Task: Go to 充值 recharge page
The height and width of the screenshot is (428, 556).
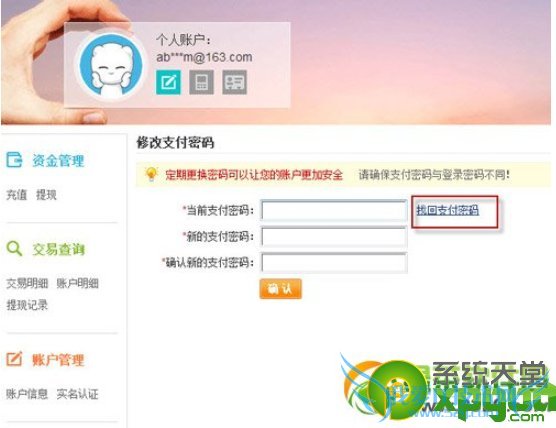Action: pos(17,195)
